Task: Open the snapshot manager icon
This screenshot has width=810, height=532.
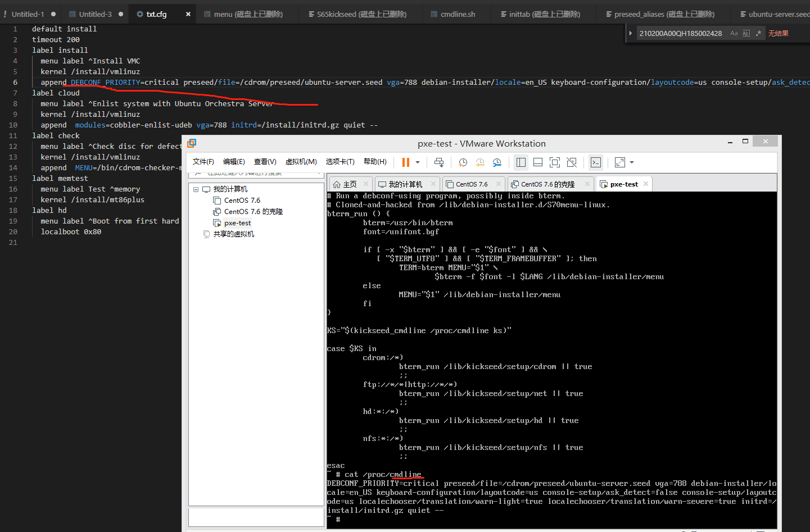Action: (497, 162)
